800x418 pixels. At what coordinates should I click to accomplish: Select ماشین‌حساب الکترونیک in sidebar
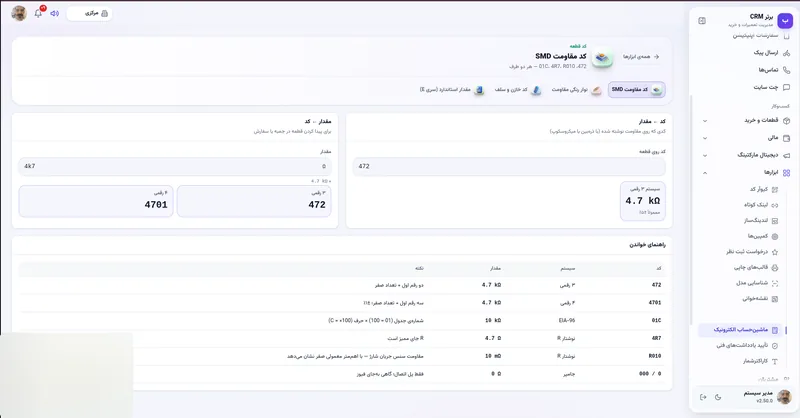[741, 330]
